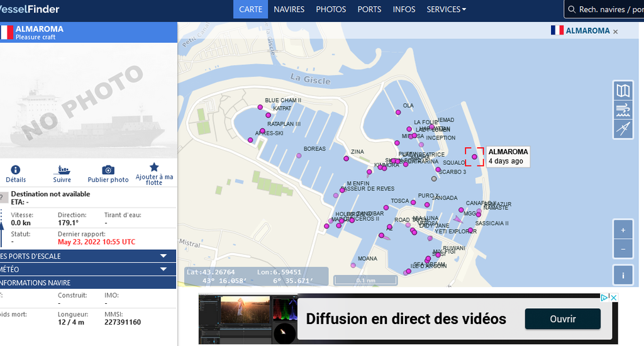Screen dimensions: 644x346
Task: Click the Ouvrir ad button
Action: [563, 319]
